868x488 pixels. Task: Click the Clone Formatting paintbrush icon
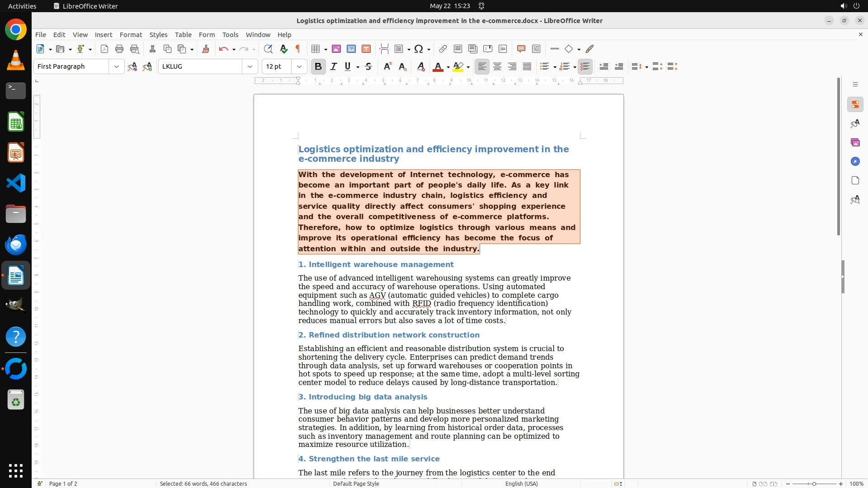[x=205, y=49]
